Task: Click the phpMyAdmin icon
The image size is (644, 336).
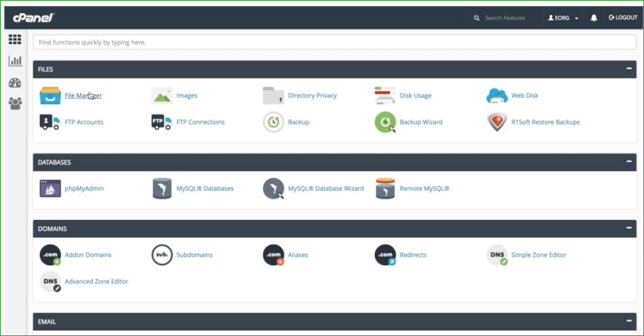Action: pos(50,188)
